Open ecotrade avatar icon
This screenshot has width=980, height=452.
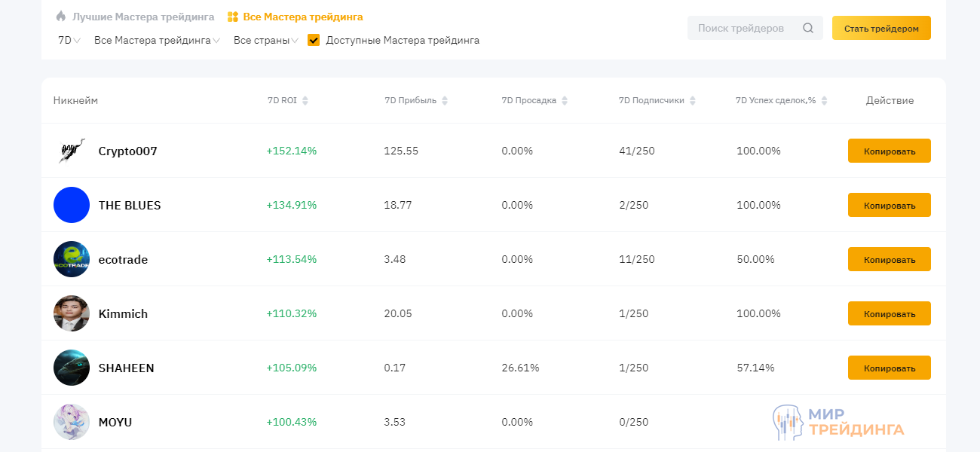point(72,259)
